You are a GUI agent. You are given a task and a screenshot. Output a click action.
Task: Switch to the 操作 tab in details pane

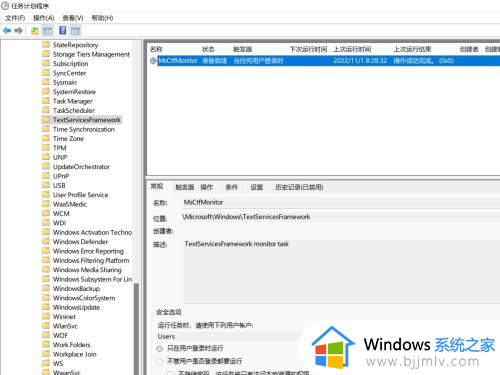[206, 187]
